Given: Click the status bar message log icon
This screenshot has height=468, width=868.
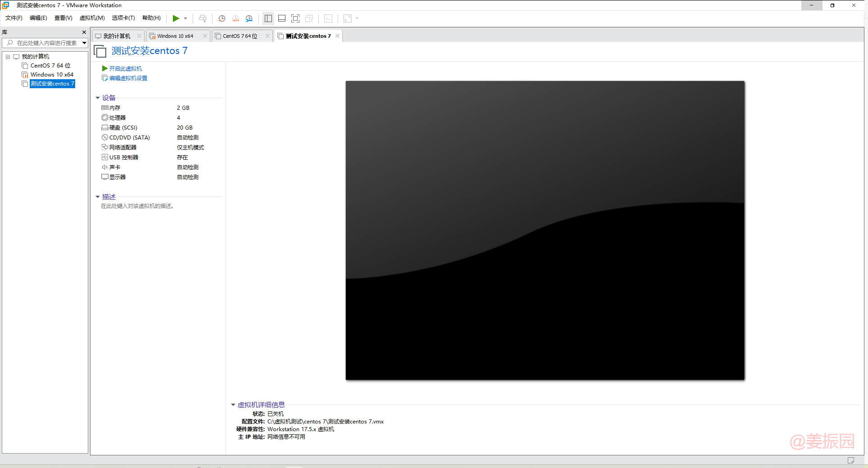Looking at the screenshot, I should 850,460.
